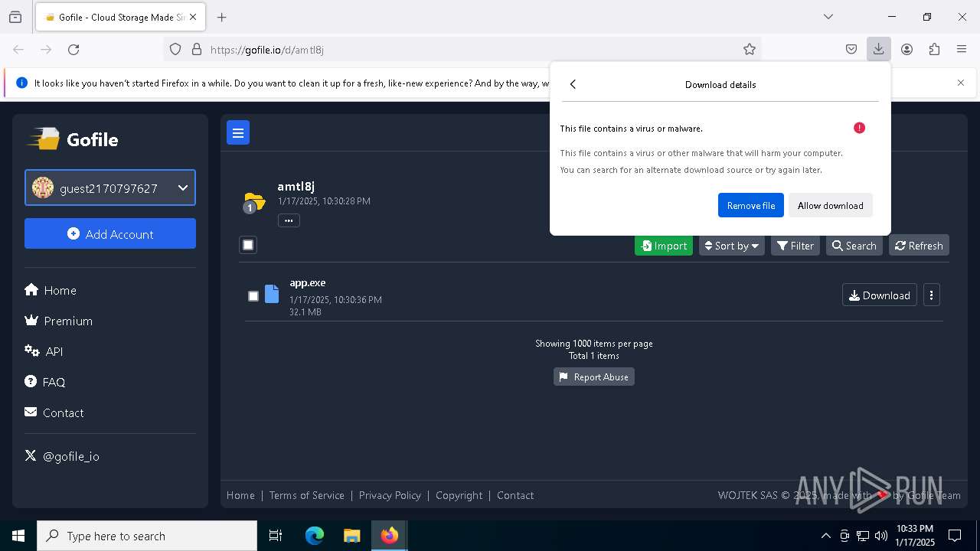This screenshot has height=551, width=980.
Task: Click the Import button
Action: (x=664, y=246)
